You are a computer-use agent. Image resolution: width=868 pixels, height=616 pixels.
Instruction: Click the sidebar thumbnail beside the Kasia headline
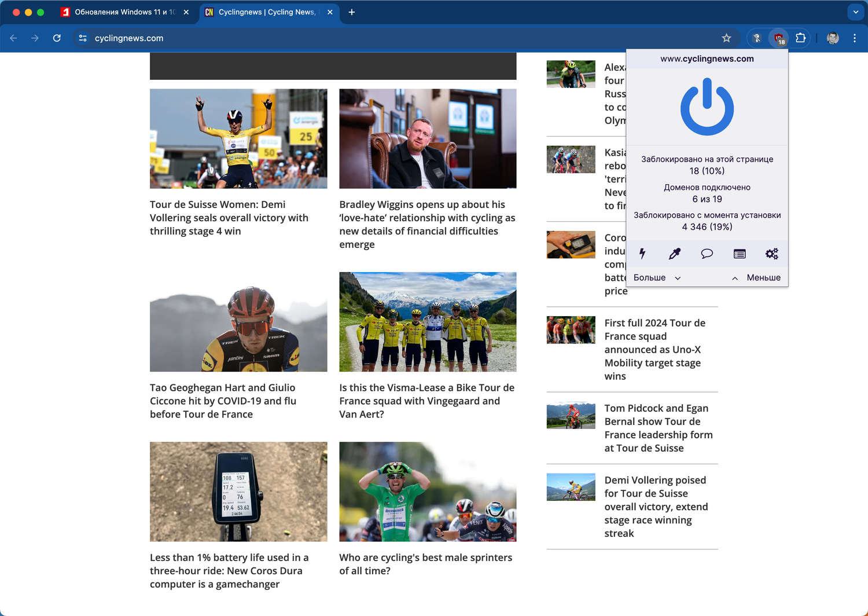571,159
